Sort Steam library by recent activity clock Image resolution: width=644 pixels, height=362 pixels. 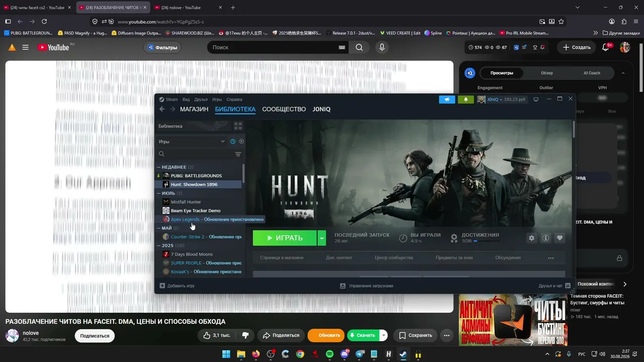tap(232, 142)
